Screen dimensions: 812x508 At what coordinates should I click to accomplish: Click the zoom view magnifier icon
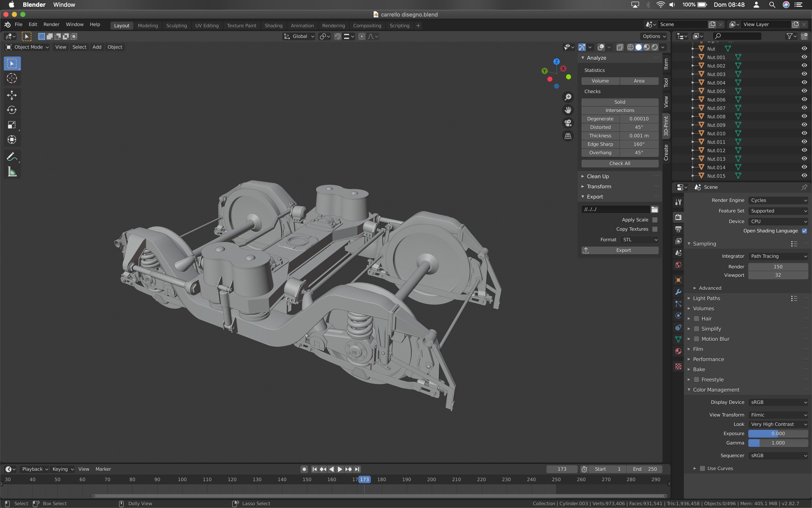[568, 97]
